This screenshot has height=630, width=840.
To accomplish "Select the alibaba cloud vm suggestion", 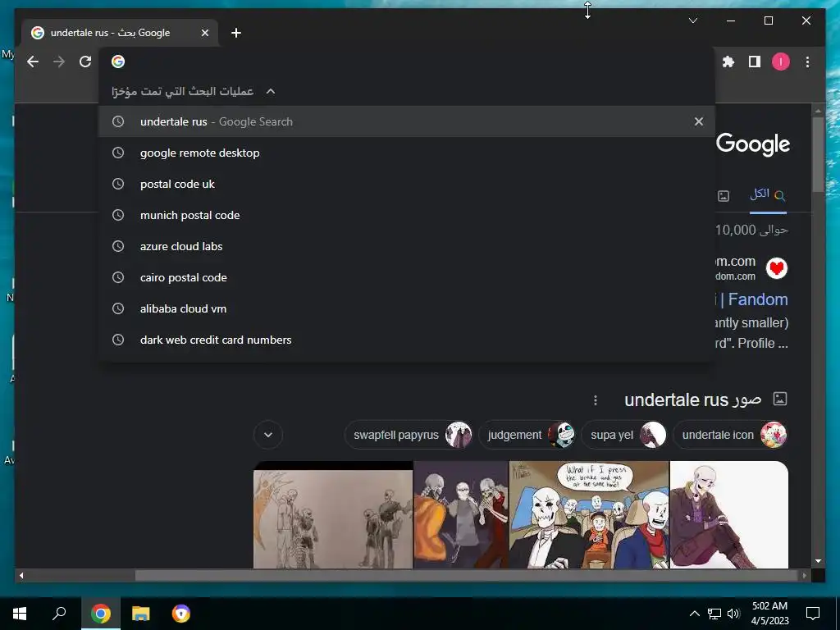I will pos(407,308).
